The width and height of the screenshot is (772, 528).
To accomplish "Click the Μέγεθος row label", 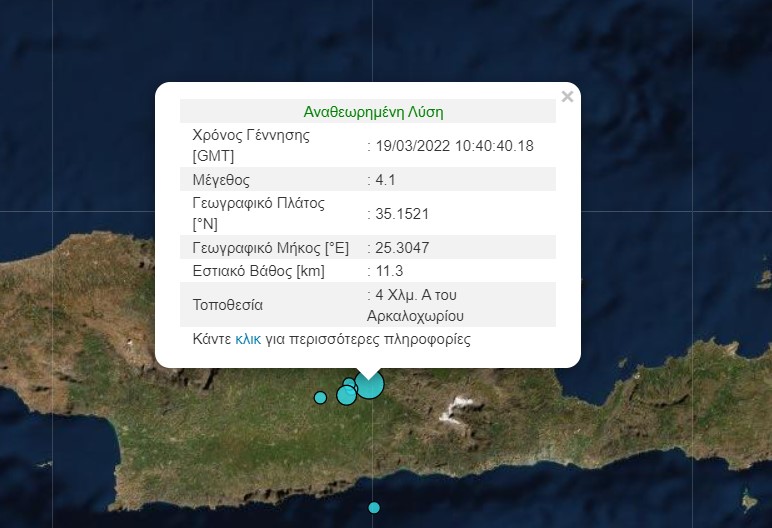I will click(x=221, y=180).
